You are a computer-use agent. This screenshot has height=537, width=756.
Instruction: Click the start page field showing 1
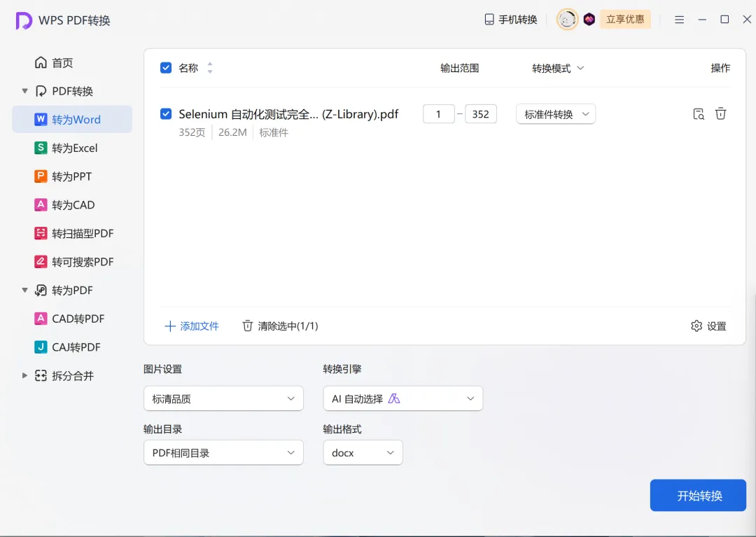coord(439,113)
